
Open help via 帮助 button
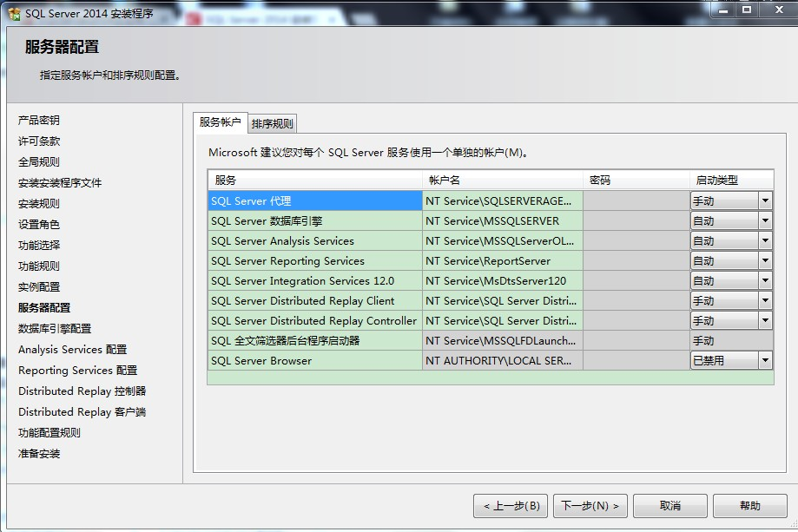pyautogui.click(x=749, y=506)
